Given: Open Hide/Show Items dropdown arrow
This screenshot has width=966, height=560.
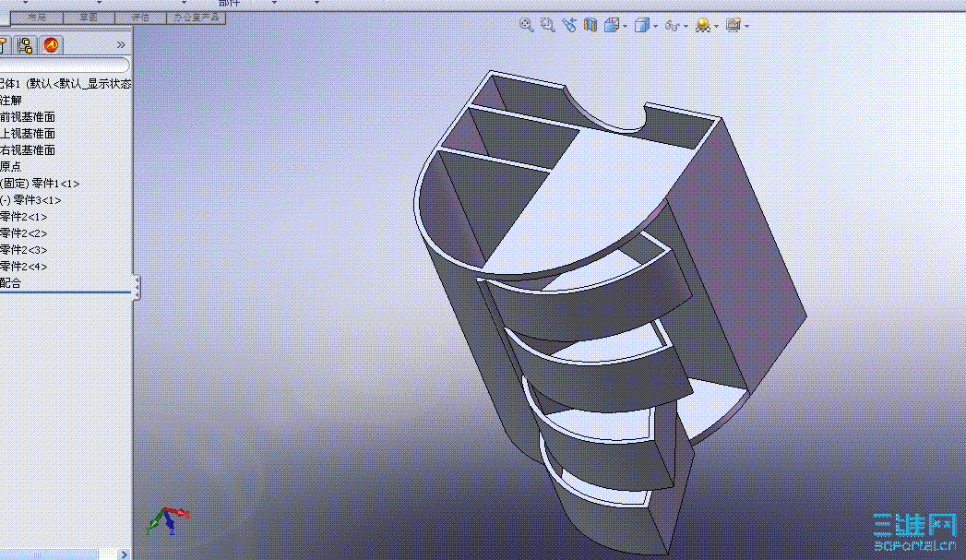Looking at the screenshot, I should point(686,27).
